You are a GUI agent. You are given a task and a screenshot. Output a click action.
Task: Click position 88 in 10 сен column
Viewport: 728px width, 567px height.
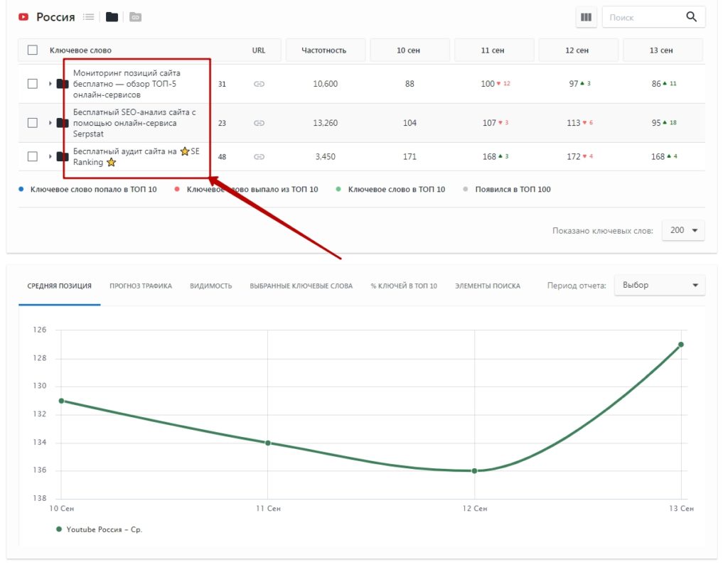click(409, 84)
